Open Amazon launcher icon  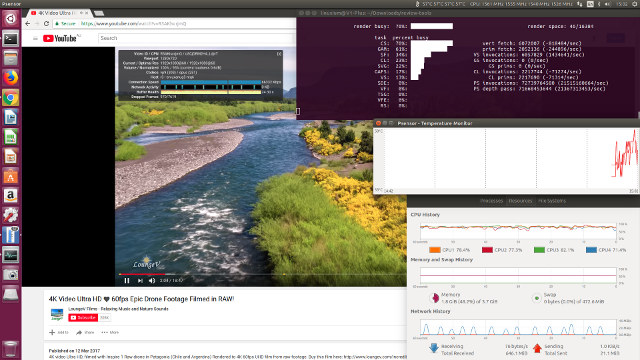[x=11, y=196]
